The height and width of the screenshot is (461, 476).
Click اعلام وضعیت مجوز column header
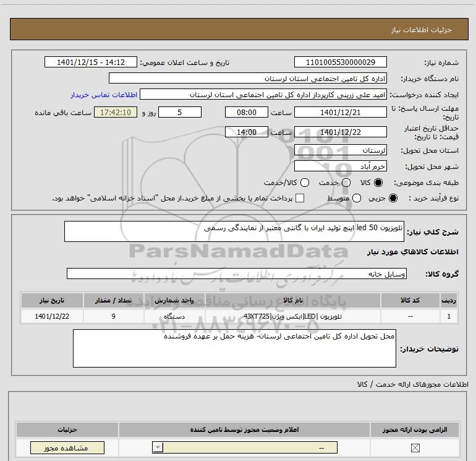[x=244, y=429]
